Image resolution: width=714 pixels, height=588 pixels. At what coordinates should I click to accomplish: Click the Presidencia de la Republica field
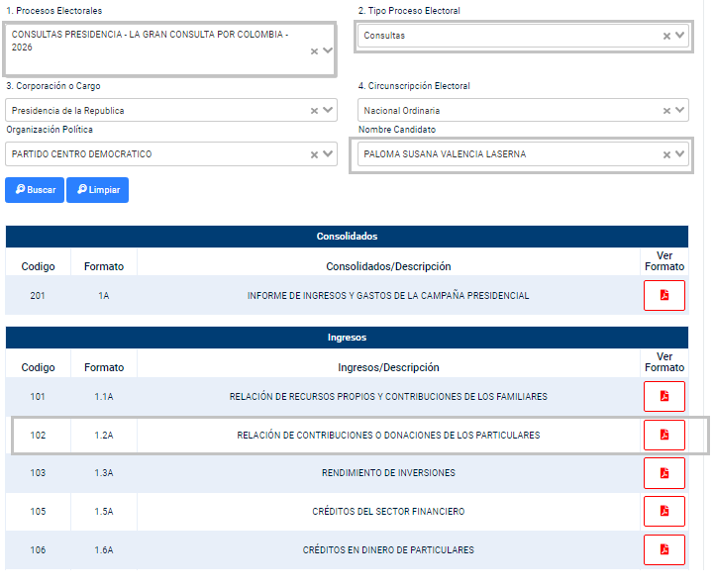(x=170, y=110)
